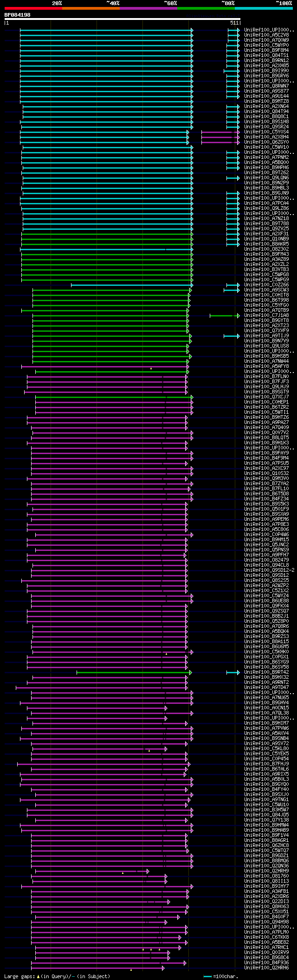The width and height of the screenshot is (297, 980).
Task: Select the UniRef100_B9GDZ1 label
Action: tap(266, 855)
